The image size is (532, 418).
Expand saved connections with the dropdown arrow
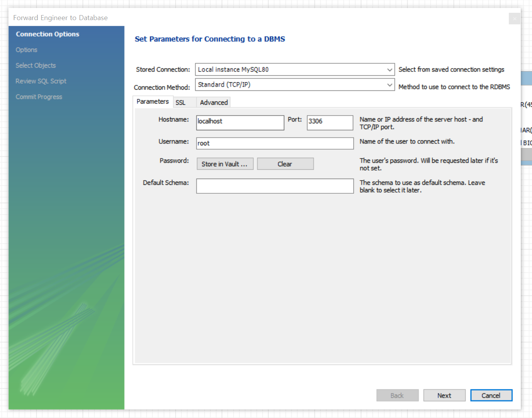pos(390,69)
